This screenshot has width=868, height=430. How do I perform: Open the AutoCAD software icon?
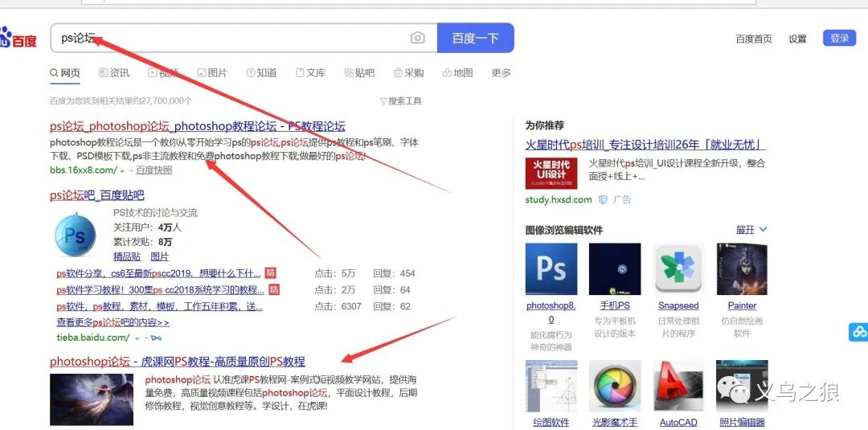(x=678, y=386)
